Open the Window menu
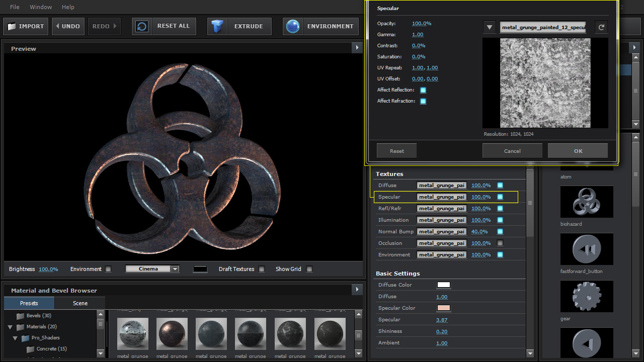This screenshot has width=644, height=362. tap(40, 7)
